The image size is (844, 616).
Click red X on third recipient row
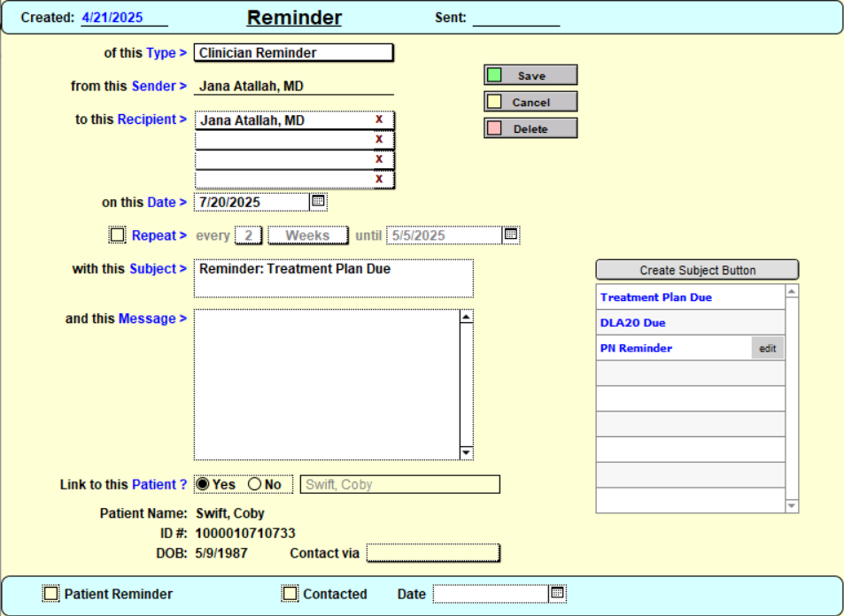379,159
